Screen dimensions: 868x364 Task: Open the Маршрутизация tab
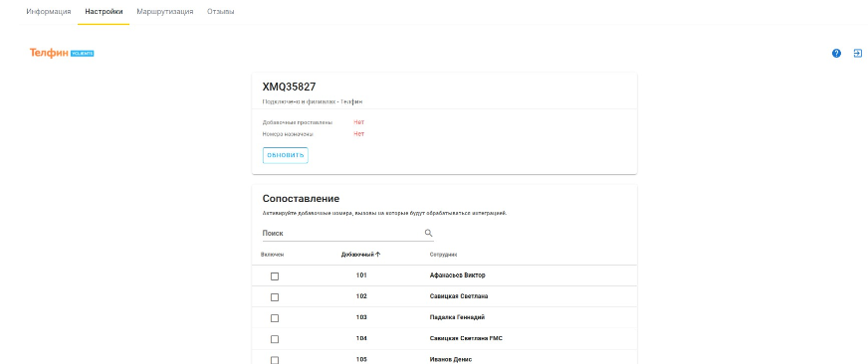(165, 12)
